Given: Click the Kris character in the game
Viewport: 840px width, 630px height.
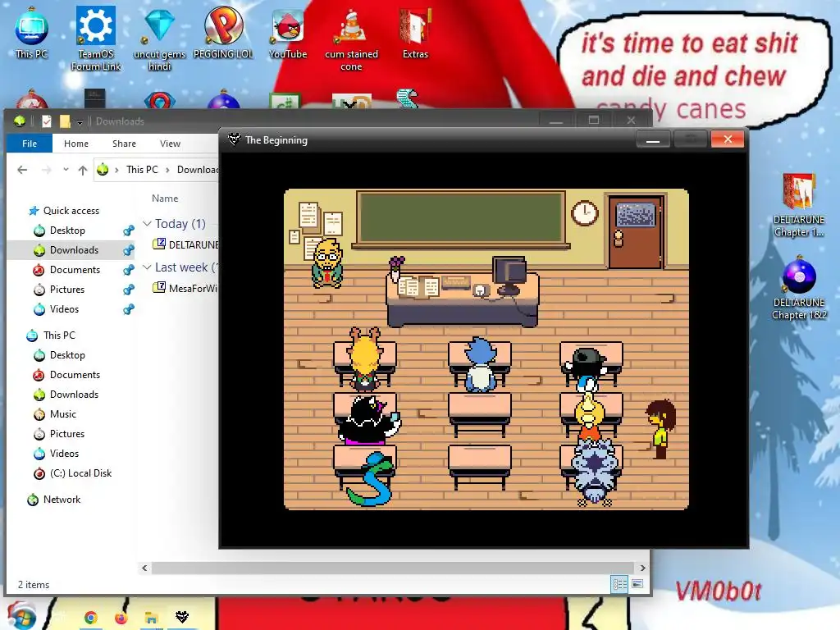Looking at the screenshot, I should [x=660, y=429].
